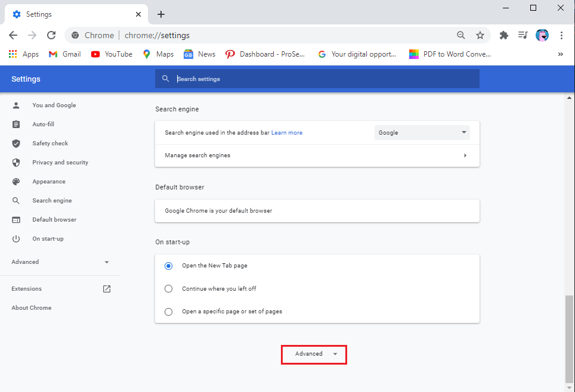Expand Advanced section at page bottom

click(x=314, y=354)
